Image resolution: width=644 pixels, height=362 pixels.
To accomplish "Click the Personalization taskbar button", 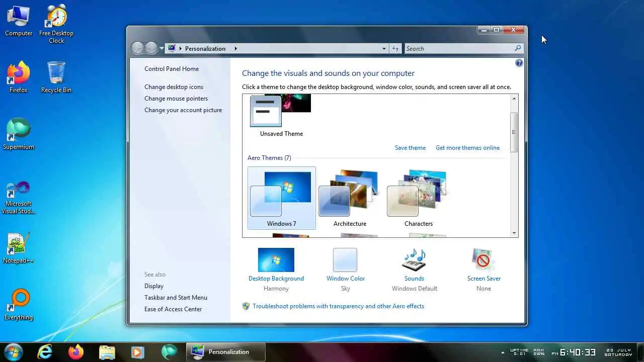I will (x=226, y=352).
